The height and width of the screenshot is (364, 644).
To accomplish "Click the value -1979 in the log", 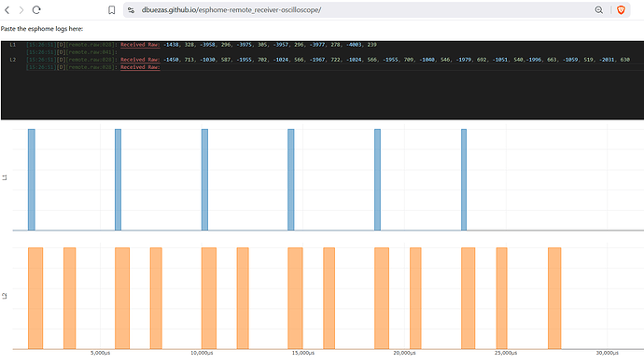I will [464, 60].
